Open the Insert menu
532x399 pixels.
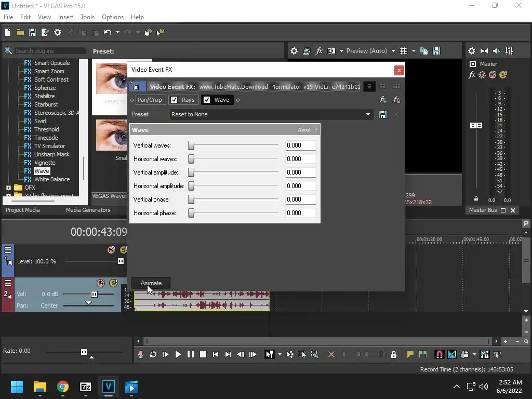point(65,17)
